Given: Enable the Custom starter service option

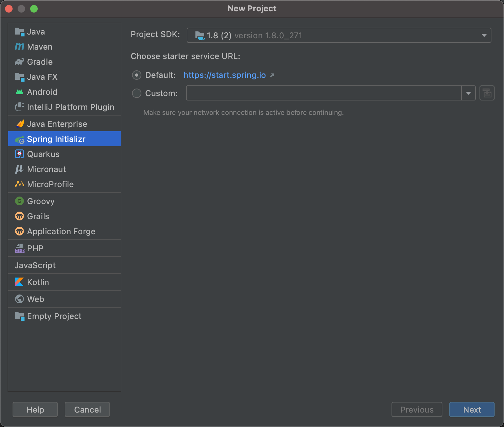Looking at the screenshot, I should click(136, 93).
